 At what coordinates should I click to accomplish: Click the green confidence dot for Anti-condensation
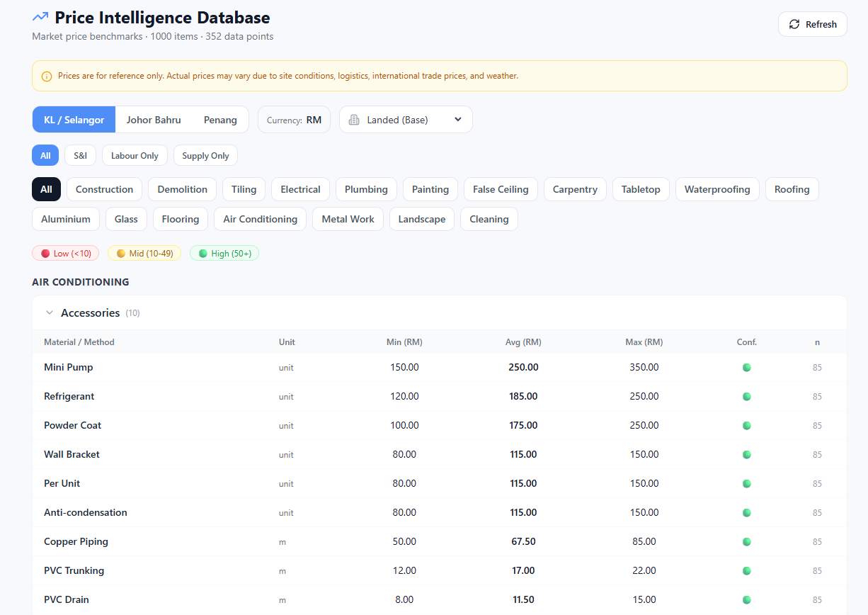pyautogui.click(x=746, y=513)
